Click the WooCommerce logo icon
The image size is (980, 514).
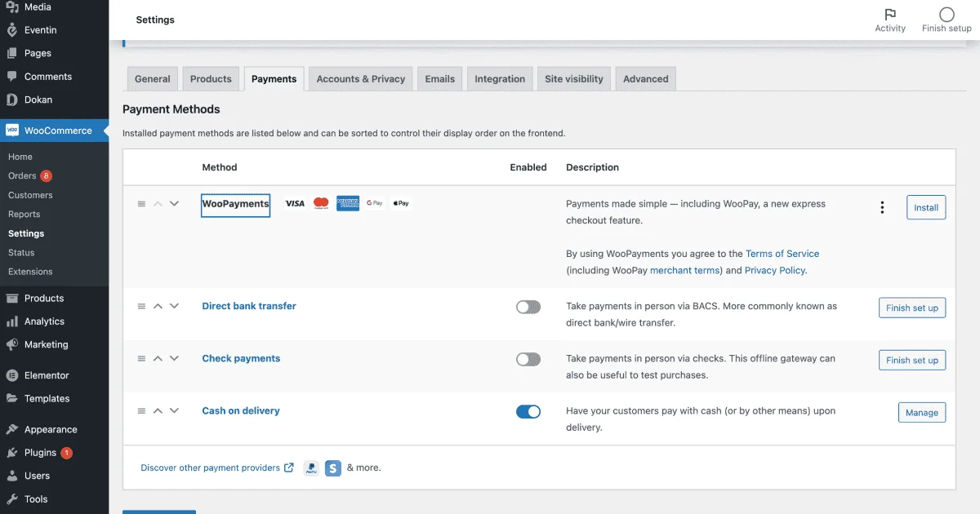tap(12, 131)
